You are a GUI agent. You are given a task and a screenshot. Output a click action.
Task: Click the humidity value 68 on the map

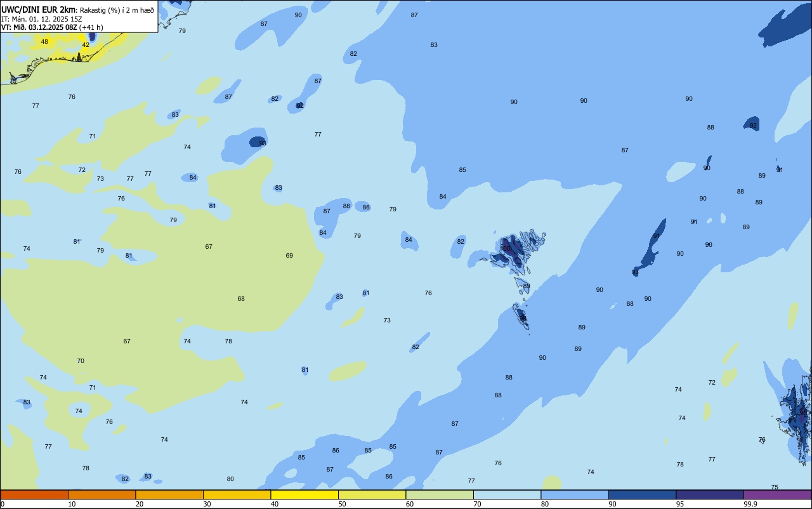pos(241,299)
